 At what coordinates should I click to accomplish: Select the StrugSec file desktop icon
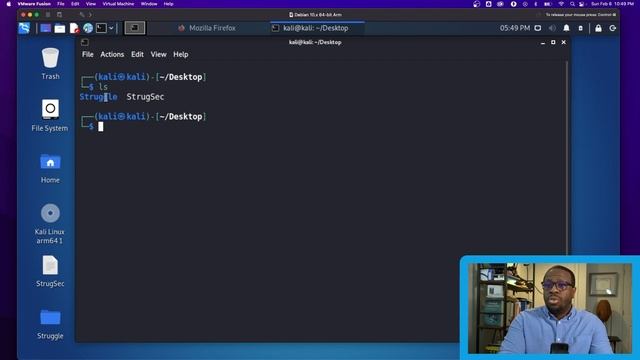(x=50, y=271)
